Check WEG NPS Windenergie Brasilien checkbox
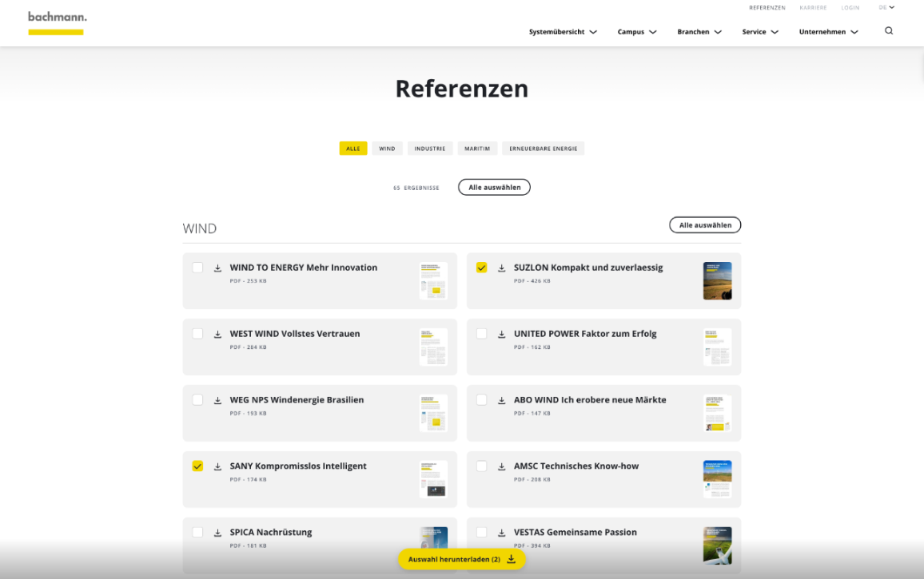This screenshot has height=579, width=924. coord(197,399)
